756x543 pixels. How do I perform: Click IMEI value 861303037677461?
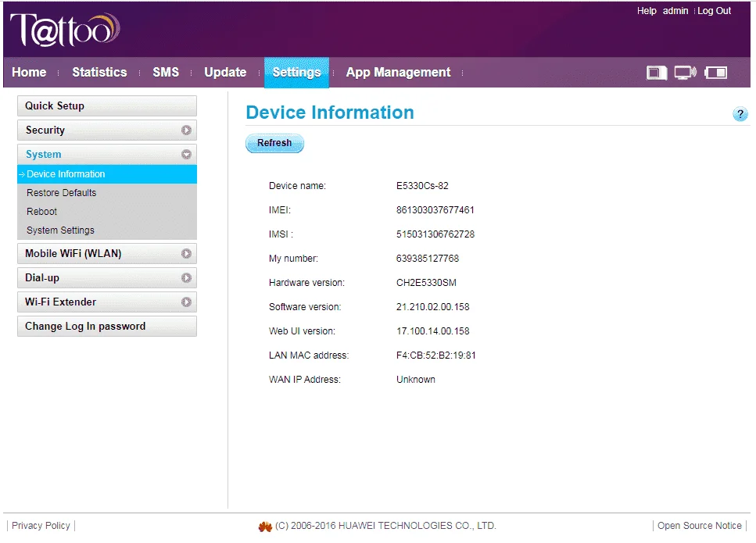435,209
